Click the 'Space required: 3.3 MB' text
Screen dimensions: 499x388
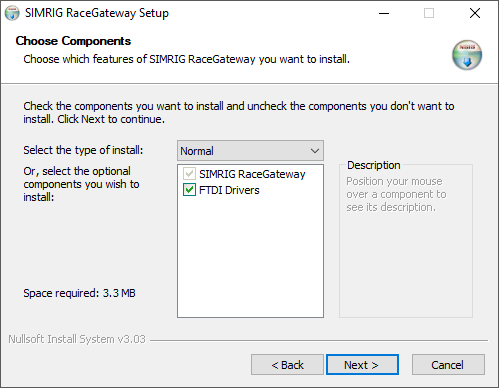79,293
